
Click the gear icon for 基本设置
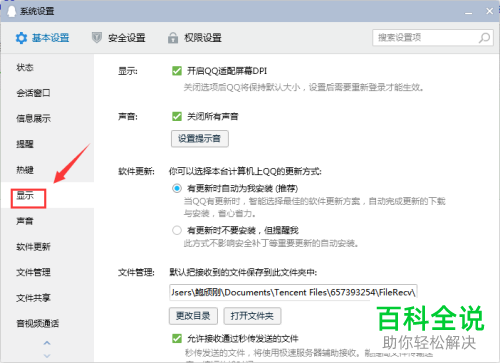pos(21,38)
